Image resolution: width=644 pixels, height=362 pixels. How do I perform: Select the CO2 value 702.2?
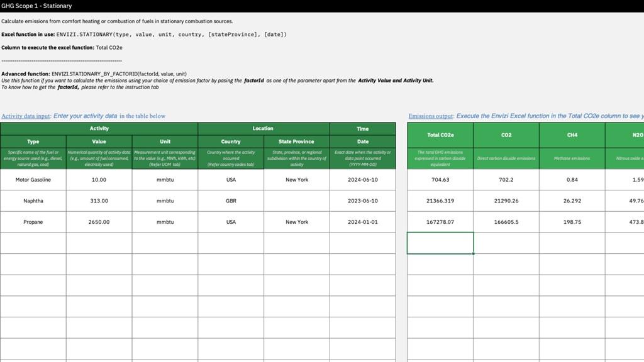pos(506,180)
